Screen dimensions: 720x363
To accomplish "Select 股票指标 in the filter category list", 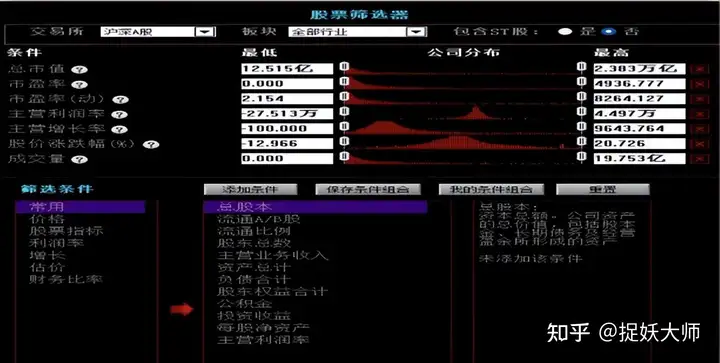I will pyautogui.click(x=66, y=231).
